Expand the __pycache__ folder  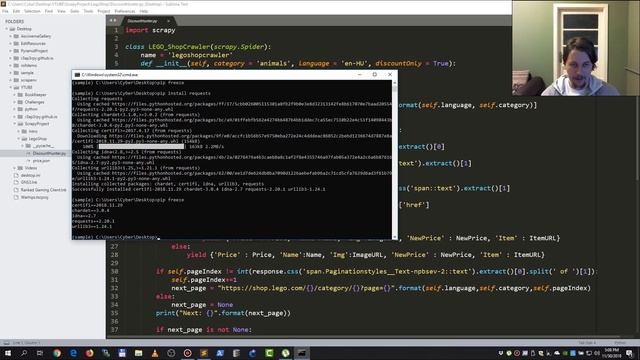tap(23, 146)
